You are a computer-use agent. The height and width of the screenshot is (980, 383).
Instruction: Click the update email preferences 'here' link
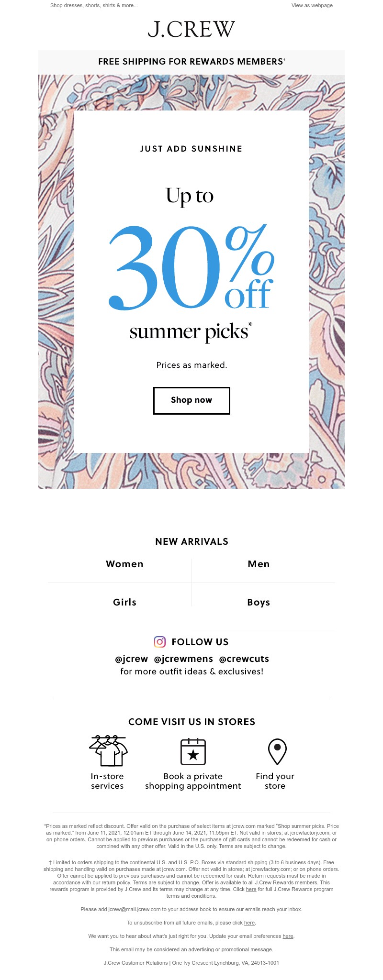click(x=288, y=936)
